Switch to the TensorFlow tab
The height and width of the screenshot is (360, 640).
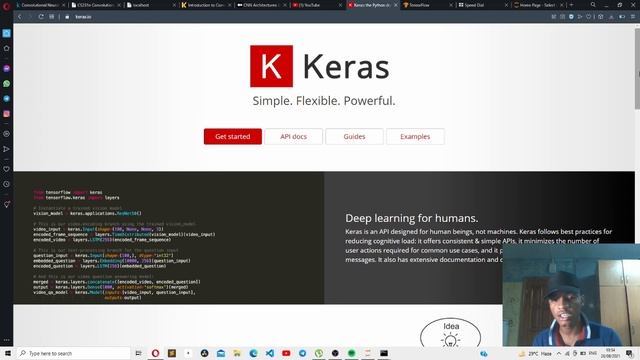(427, 5)
